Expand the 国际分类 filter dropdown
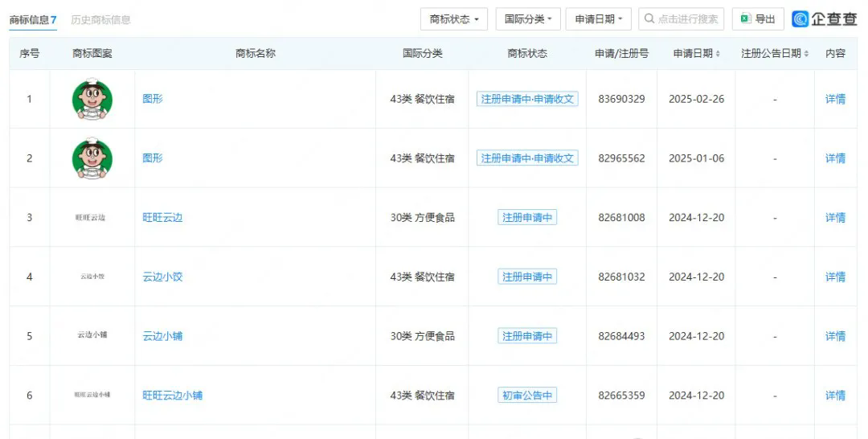The image size is (868, 439). click(x=527, y=18)
